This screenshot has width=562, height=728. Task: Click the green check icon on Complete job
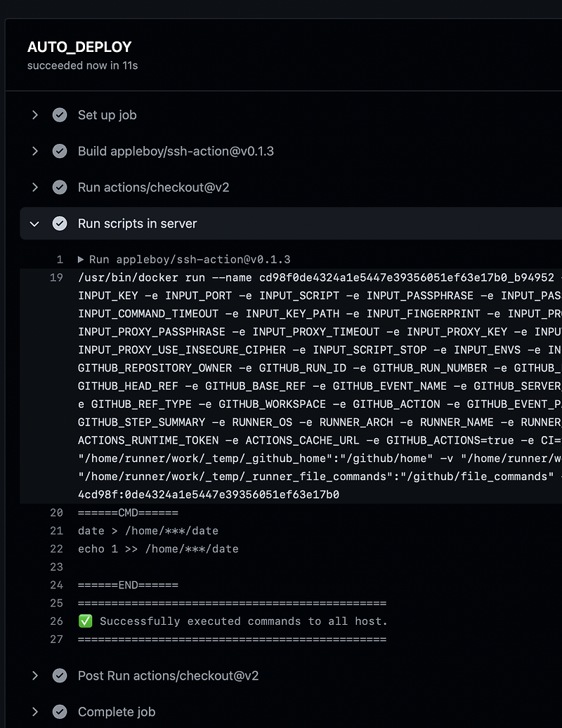click(60, 711)
